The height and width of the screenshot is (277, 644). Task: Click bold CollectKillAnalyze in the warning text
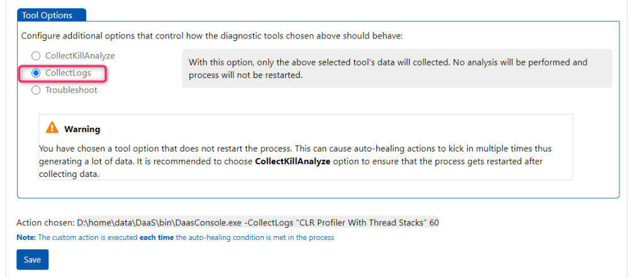point(292,162)
